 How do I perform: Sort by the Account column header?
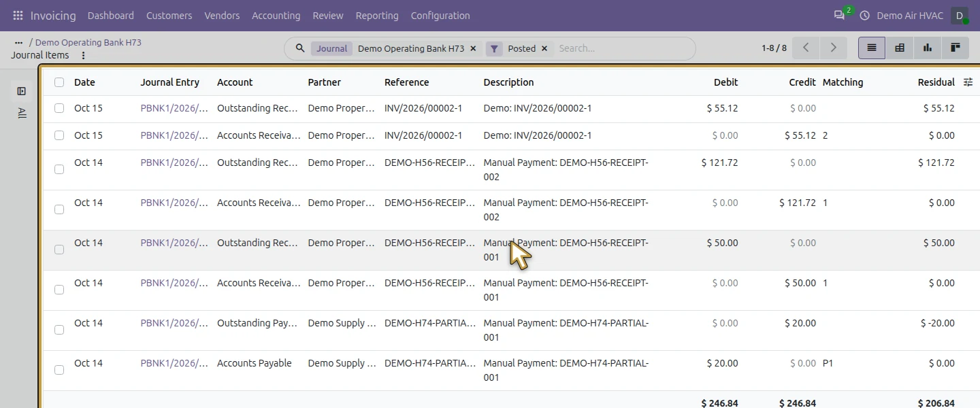pos(235,82)
